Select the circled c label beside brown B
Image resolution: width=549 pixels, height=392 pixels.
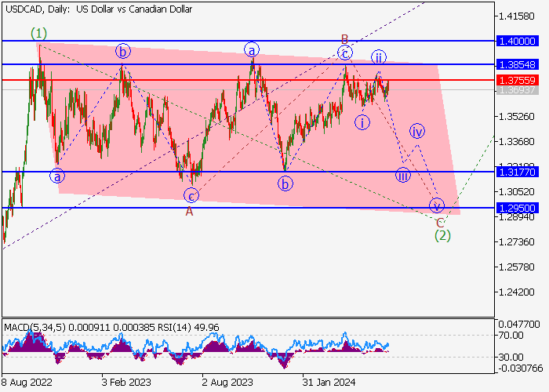(x=345, y=53)
